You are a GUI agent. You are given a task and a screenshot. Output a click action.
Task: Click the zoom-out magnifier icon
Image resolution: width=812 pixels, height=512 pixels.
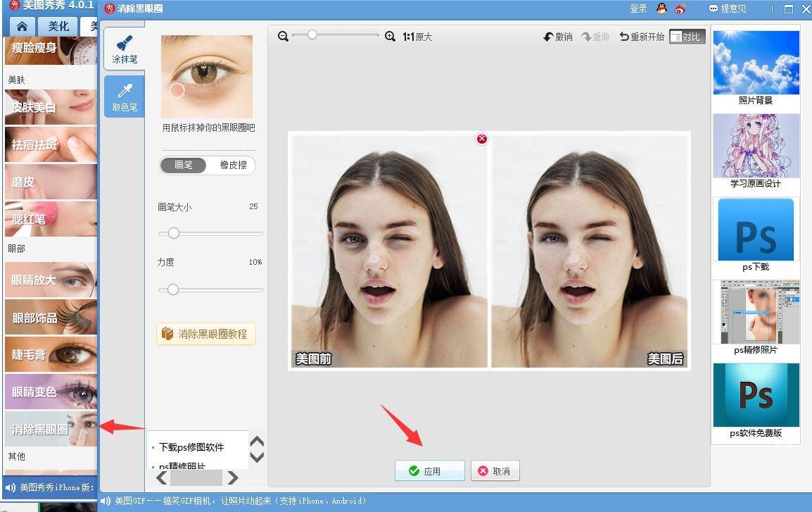pos(282,36)
